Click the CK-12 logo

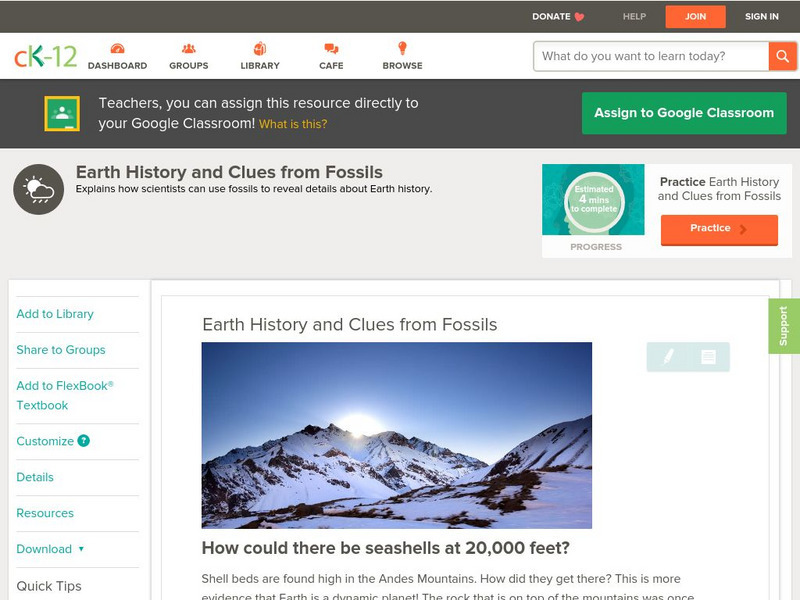click(x=45, y=56)
